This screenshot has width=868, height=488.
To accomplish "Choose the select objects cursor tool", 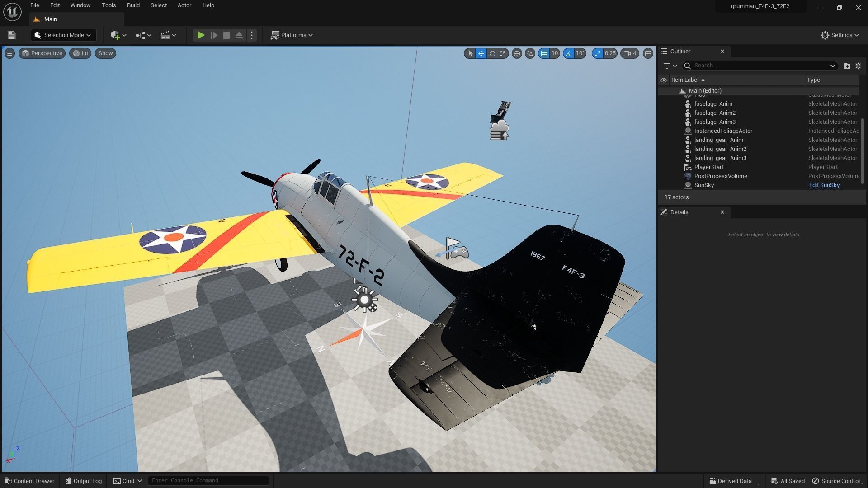I will click(470, 53).
